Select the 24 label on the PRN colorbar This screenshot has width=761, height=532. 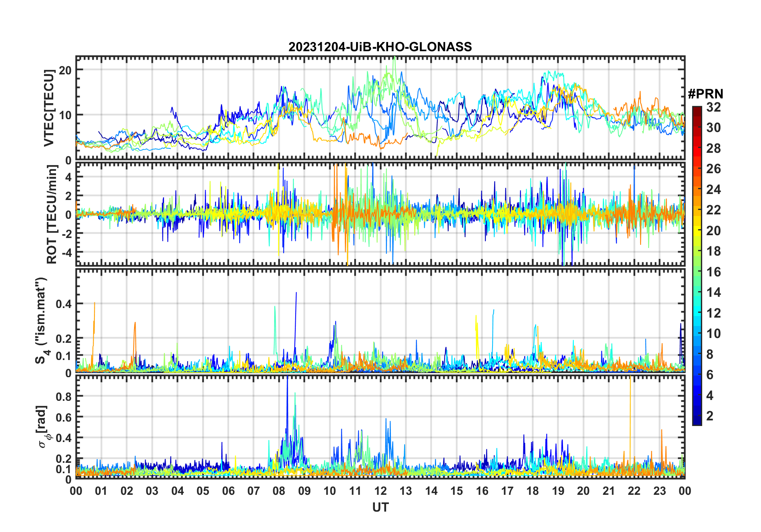[x=713, y=190]
